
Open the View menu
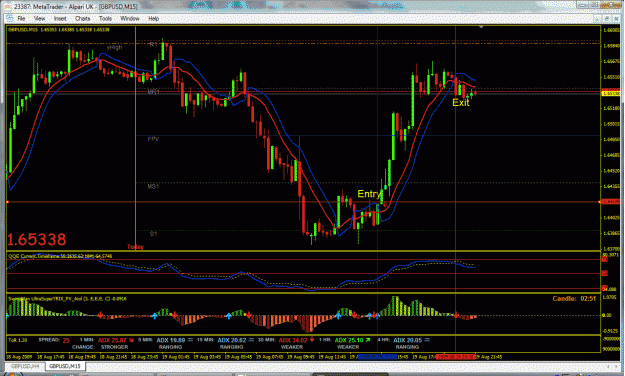pos(39,18)
